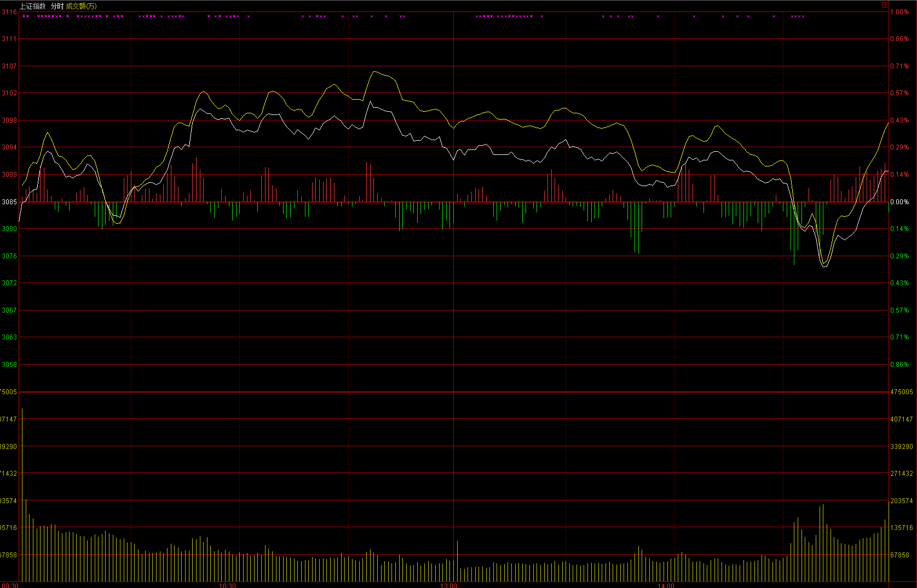Screen dimensions: 917x588
Task: Click the red split-panel icon at top right
Action: (x=884, y=5)
